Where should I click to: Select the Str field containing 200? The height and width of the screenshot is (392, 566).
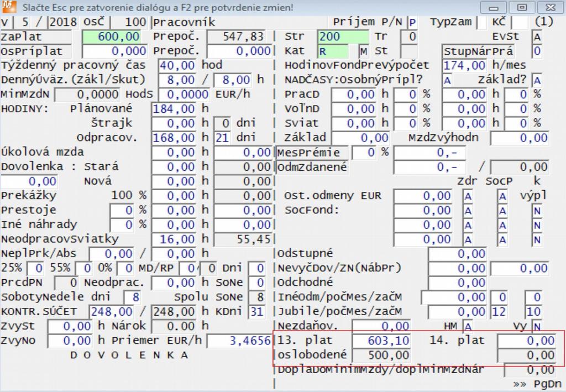pyautogui.click(x=344, y=36)
